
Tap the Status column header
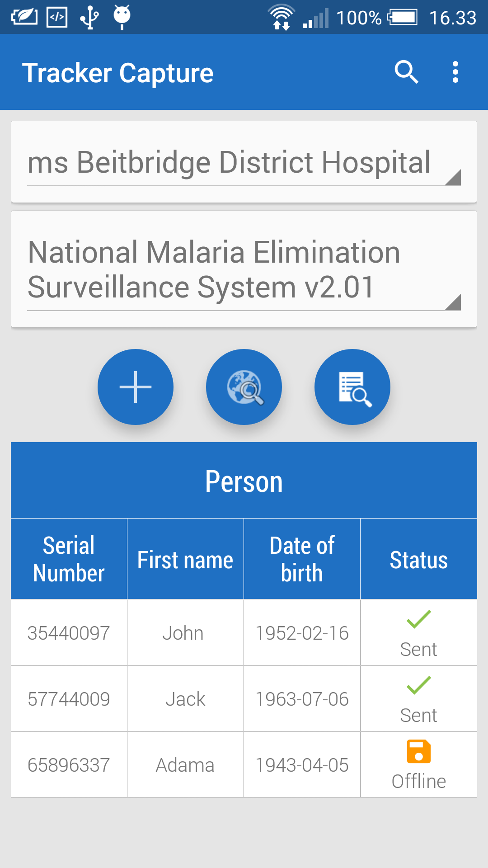(x=418, y=560)
